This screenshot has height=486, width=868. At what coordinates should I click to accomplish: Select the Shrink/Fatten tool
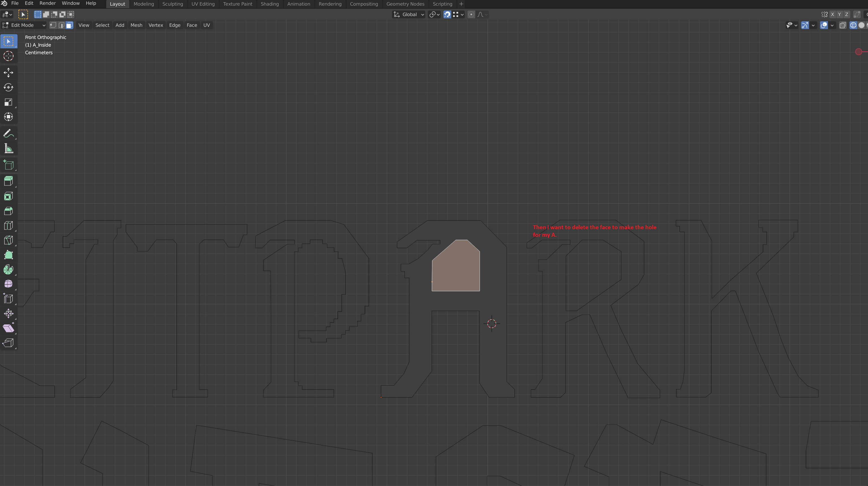(x=8, y=314)
